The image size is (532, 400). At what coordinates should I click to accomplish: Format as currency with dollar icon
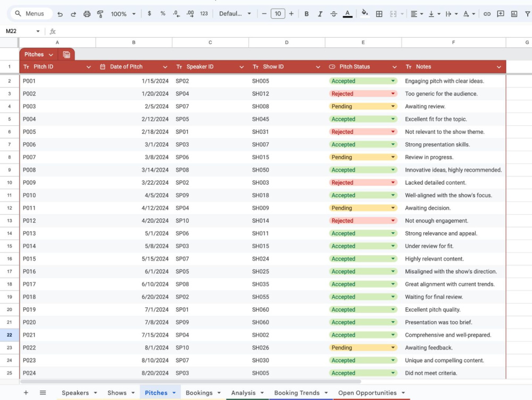click(x=149, y=14)
